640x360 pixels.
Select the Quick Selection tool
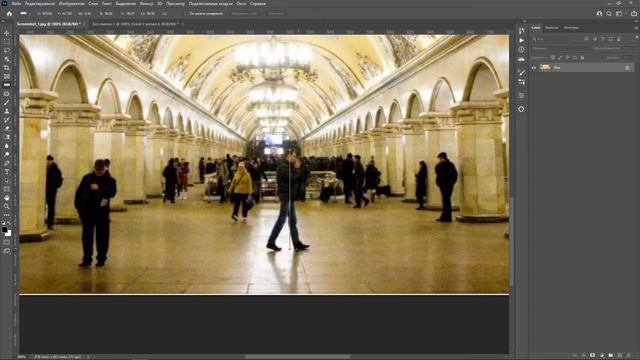pyautogui.click(x=7, y=59)
